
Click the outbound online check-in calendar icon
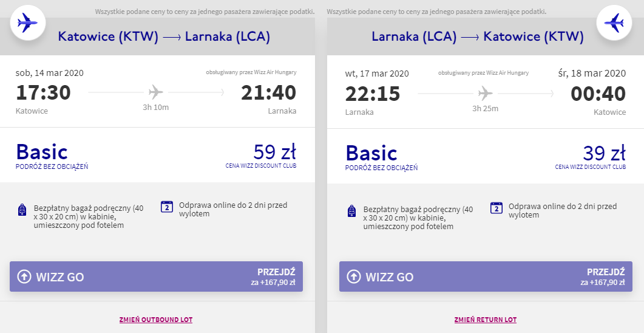pyautogui.click(x=167, y=207)
